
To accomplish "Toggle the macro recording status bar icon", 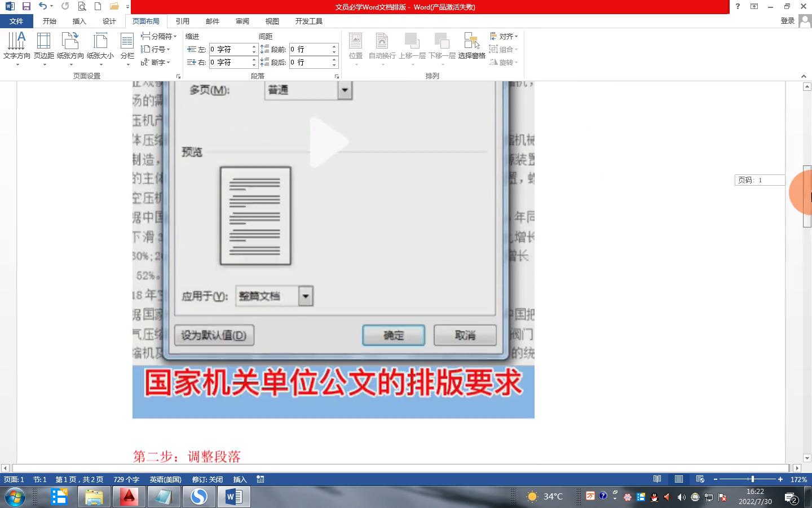I will [260, 479].
